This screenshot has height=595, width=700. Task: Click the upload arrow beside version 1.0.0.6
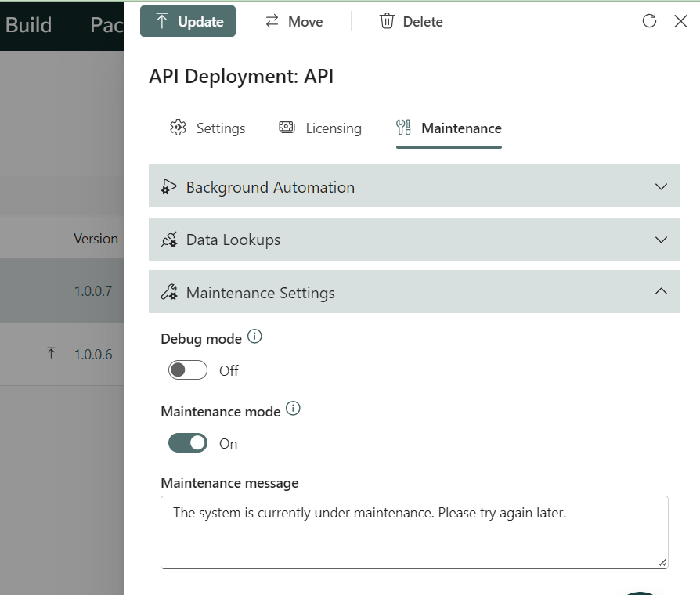click(x=51, y=354)
